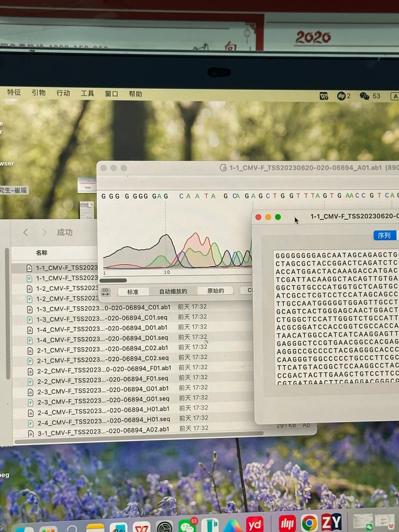
Task: Open the dark circular app in the dock
Action: coord(165,527)
